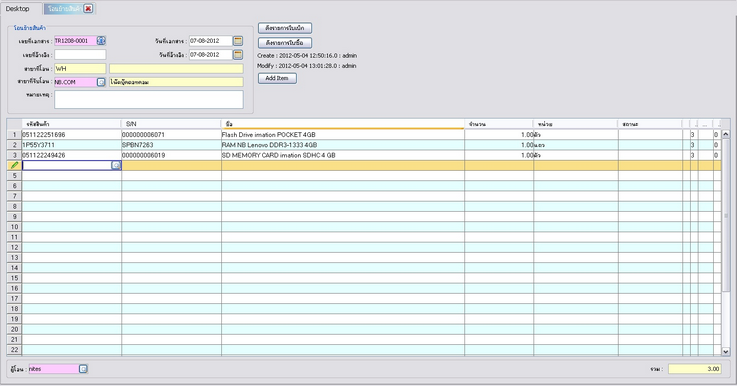
Task: Select RAM NB Lenovo DDR3-1333 4GB
Action: (343, 145)
